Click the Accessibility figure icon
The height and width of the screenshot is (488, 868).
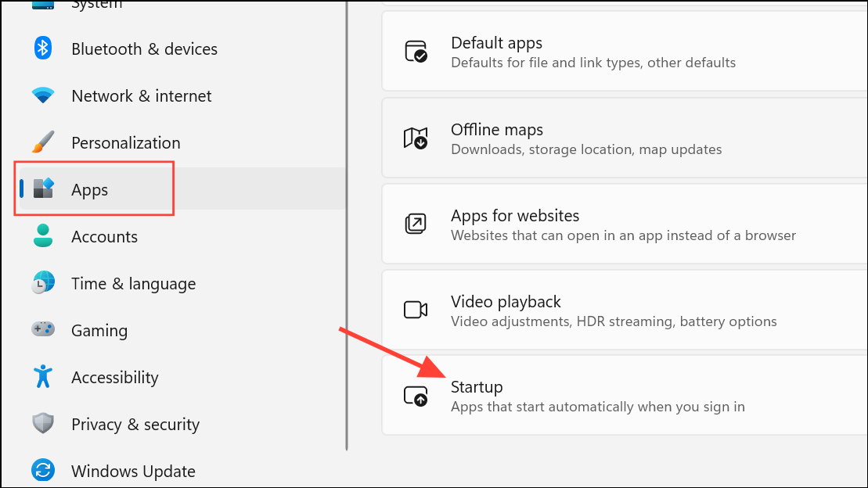coord(42,377)
